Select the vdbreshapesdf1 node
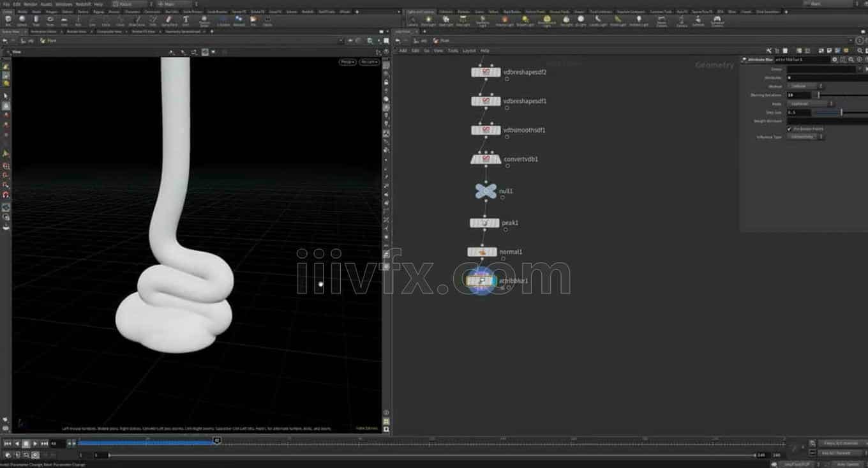Viewport: 868px width, 468px height. [486, 102]
